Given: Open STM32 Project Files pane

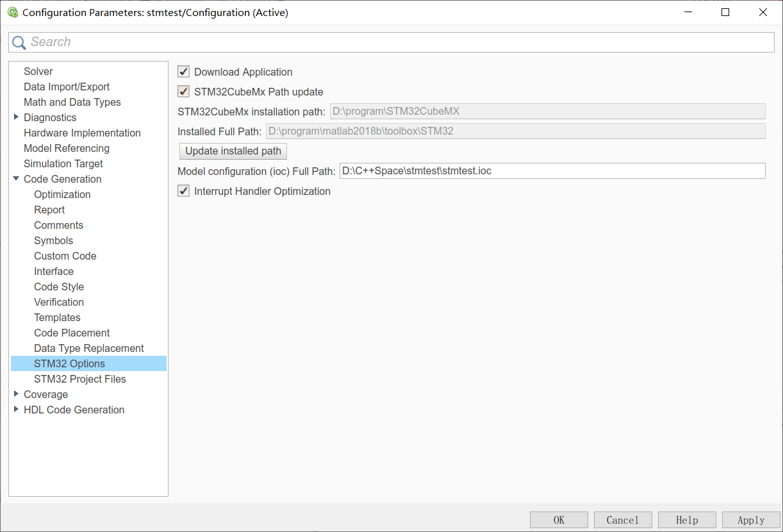Looking at the screenshot, I should (80, 379).
